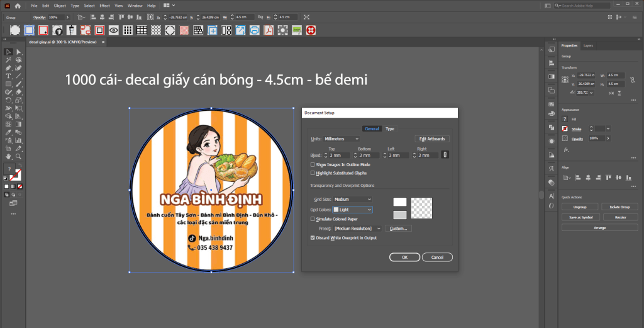Viewport: 644px width, 328px height.
Task: Click the Recolor button
Action: click(620, 217)
